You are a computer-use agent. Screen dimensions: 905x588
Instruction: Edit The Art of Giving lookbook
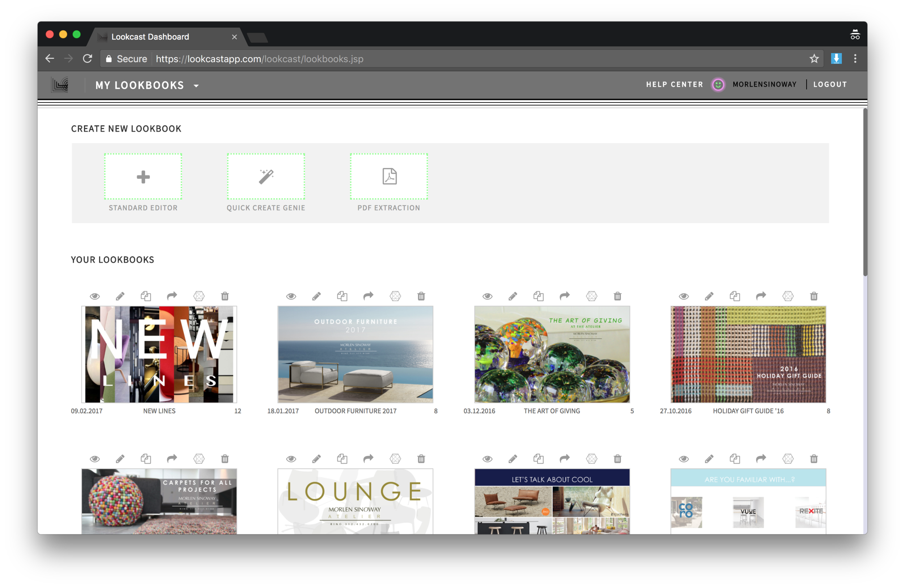pos(513,296)
